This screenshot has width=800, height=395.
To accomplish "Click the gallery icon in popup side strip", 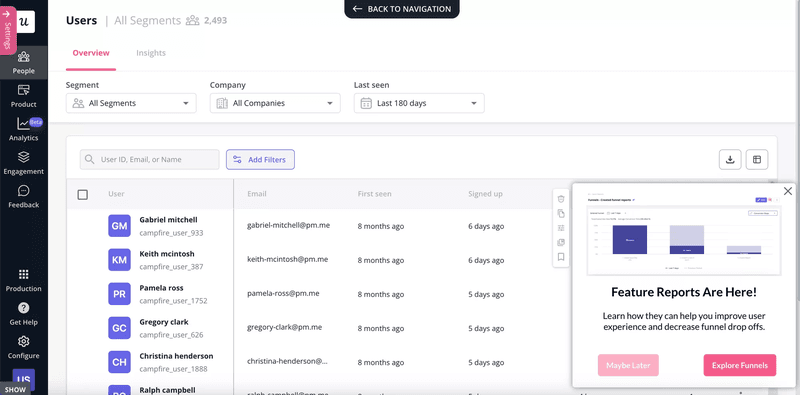I will click(x=561, y=242).
